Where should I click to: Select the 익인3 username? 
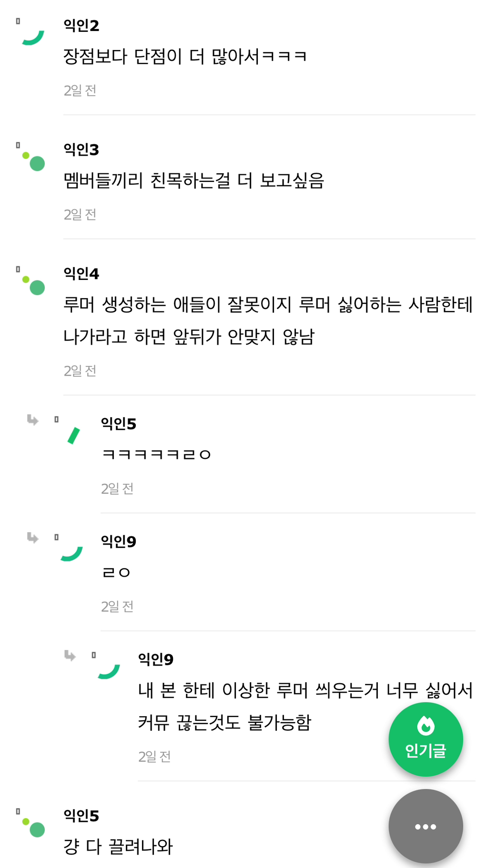click(x=81, y=150)
